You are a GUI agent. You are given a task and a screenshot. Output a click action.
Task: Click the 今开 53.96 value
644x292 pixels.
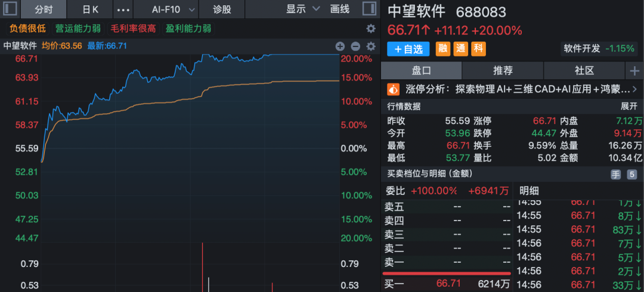point(458,133)
